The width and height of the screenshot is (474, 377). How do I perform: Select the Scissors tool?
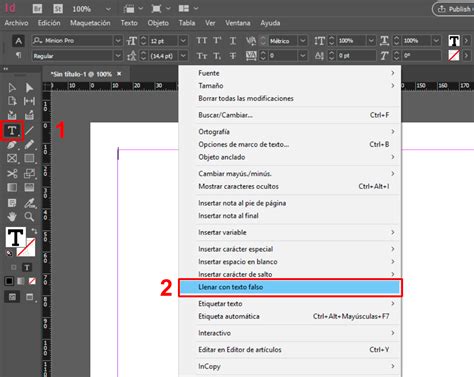click(12, 173)
